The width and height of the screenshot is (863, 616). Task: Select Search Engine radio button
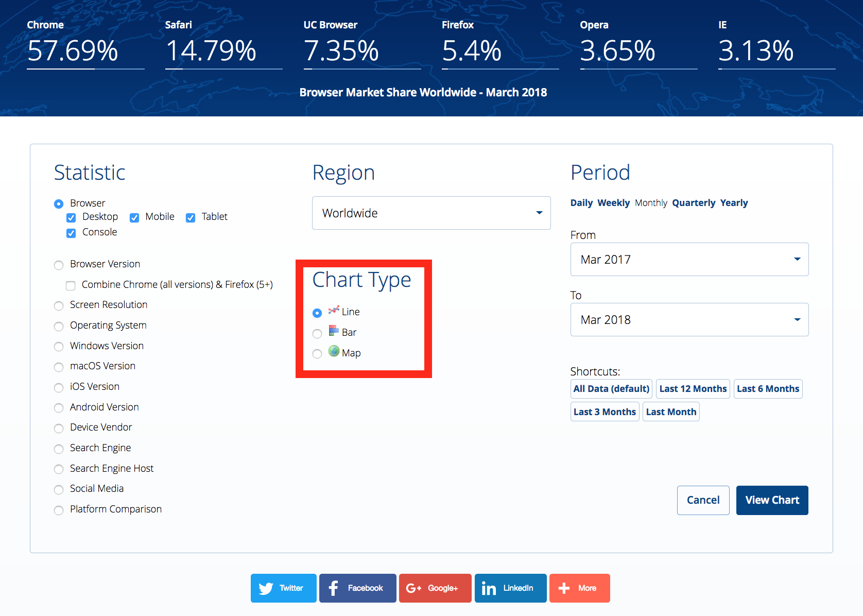coord(59,449)
